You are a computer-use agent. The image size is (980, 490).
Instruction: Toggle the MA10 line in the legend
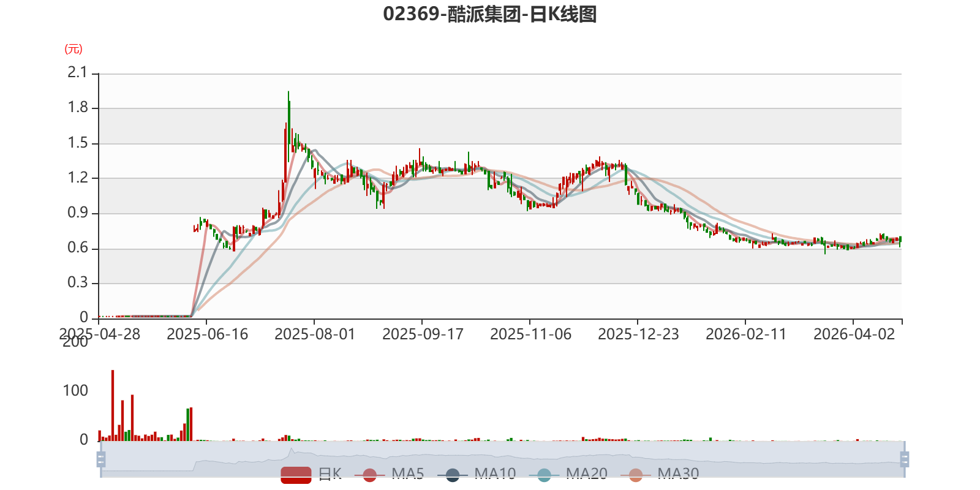pos(477,474)
